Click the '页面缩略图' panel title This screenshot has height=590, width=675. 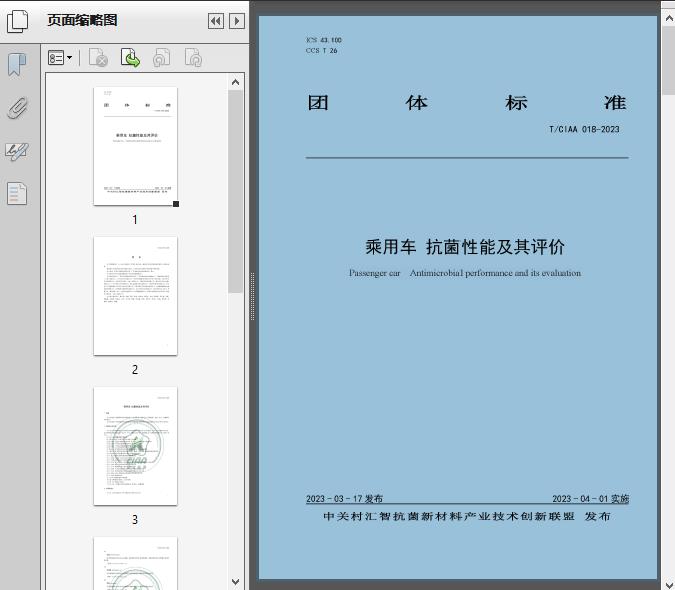[x=82, y=20]
